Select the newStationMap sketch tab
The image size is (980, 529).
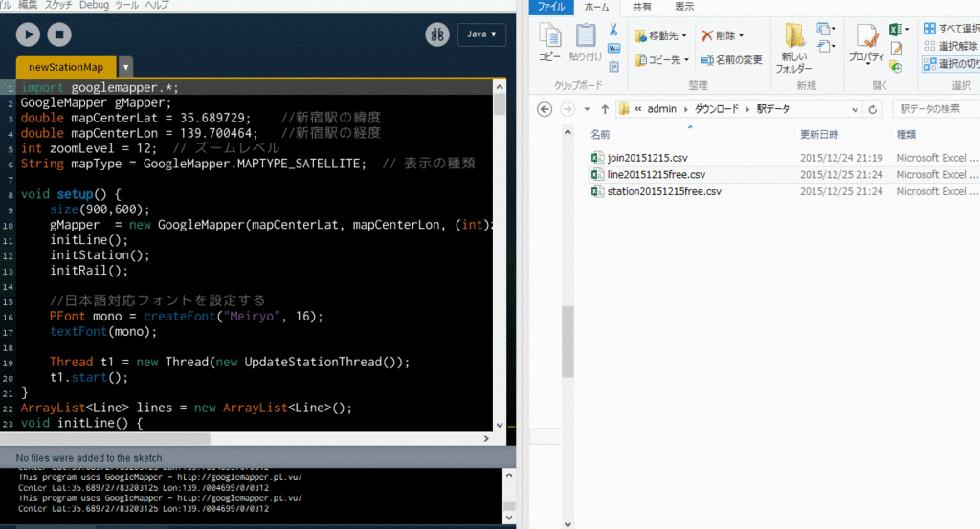pos(66,67)
